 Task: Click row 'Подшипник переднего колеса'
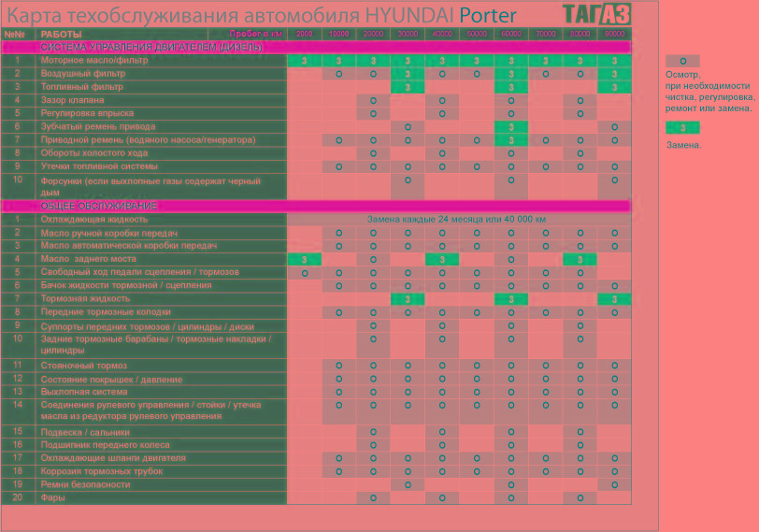317,445
